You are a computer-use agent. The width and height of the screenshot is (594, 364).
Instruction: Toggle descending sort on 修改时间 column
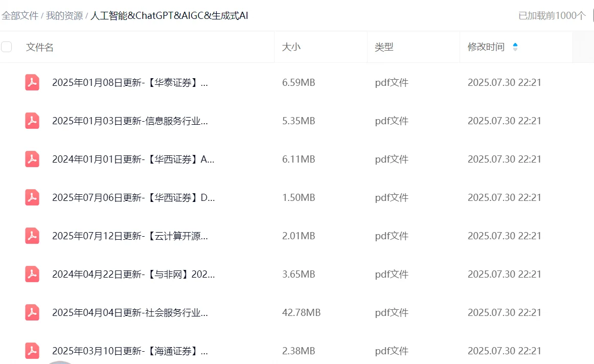click(x=515, y=49)
